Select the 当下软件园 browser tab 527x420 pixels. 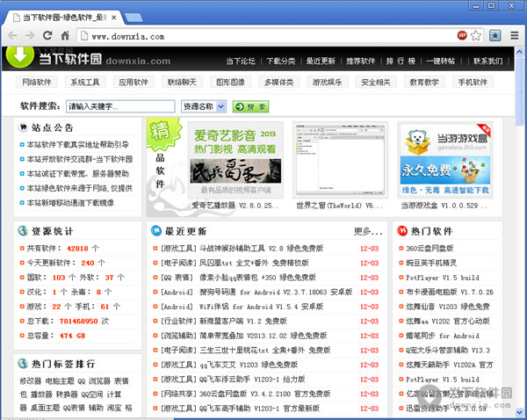[x=64, y=18]
